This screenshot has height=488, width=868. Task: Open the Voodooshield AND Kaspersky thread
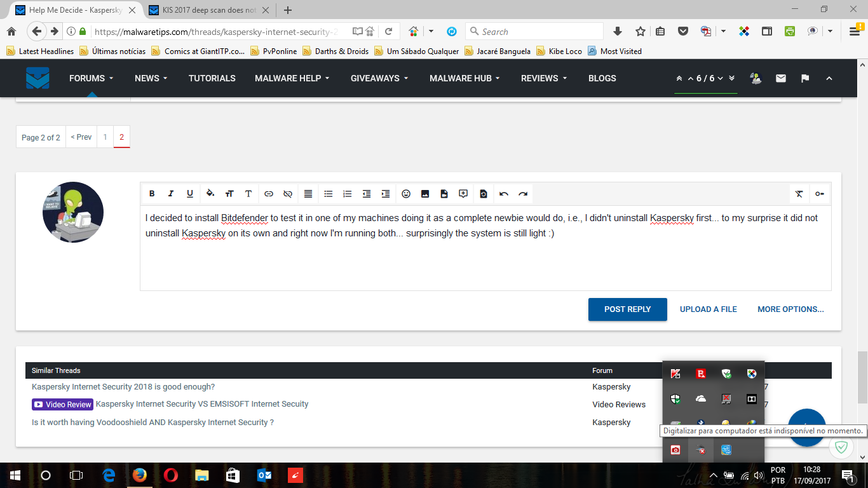153,423
